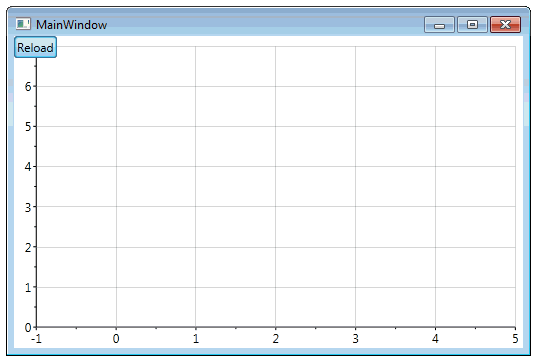This screenshot has width=536, height=360.
Task: Click the y-axis label 6
Action: pyautogui.click(x=28, y=86)
